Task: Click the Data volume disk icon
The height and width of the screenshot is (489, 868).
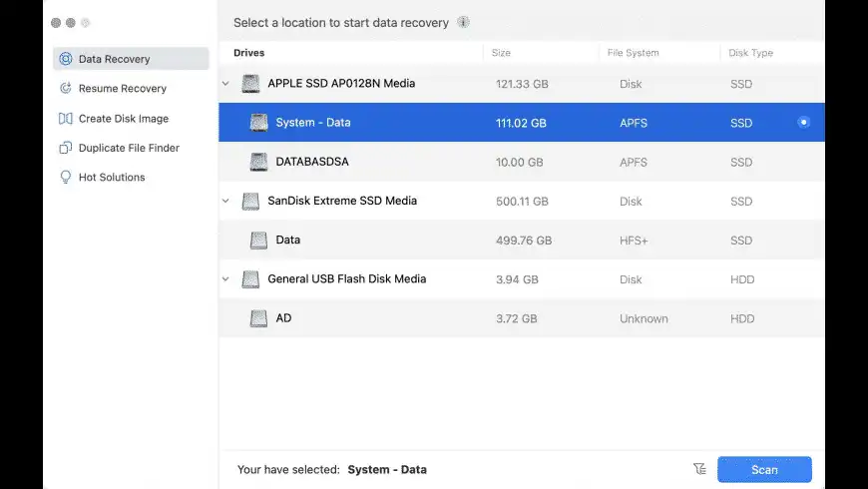Action: click(258, 240)
